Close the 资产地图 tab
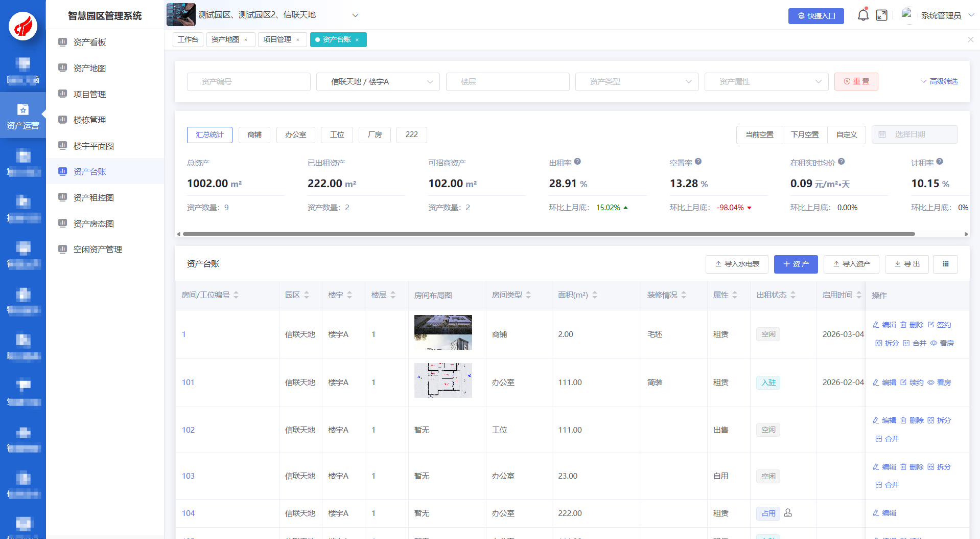The width and height of the screenshot is (980, 539). coord(246,40)
